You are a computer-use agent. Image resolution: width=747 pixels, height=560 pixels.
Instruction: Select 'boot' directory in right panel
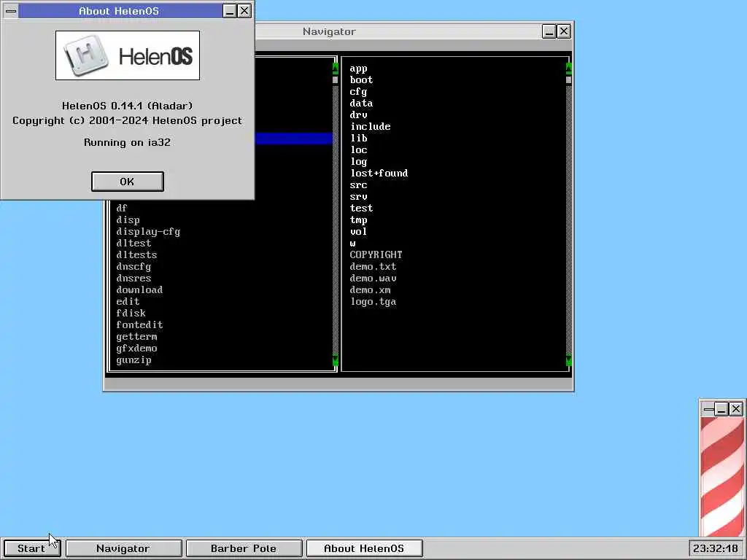361,80
